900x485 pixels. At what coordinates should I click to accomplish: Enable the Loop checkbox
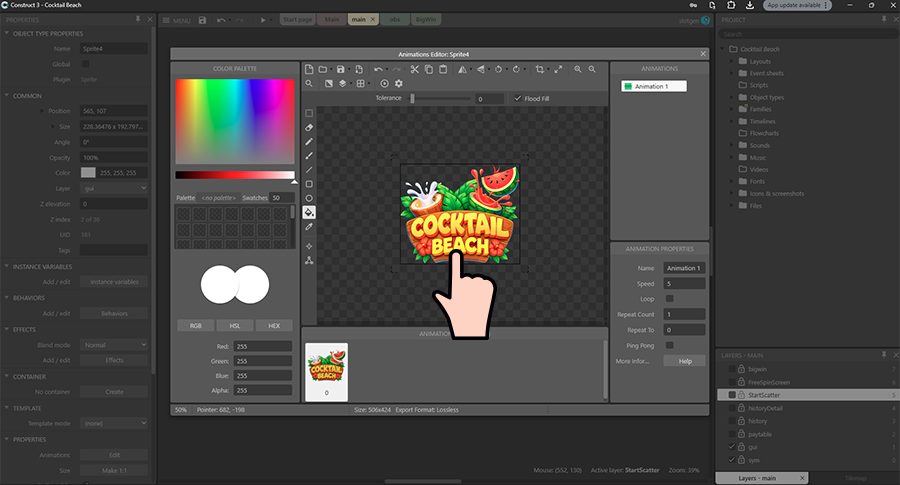click(669, 298)
